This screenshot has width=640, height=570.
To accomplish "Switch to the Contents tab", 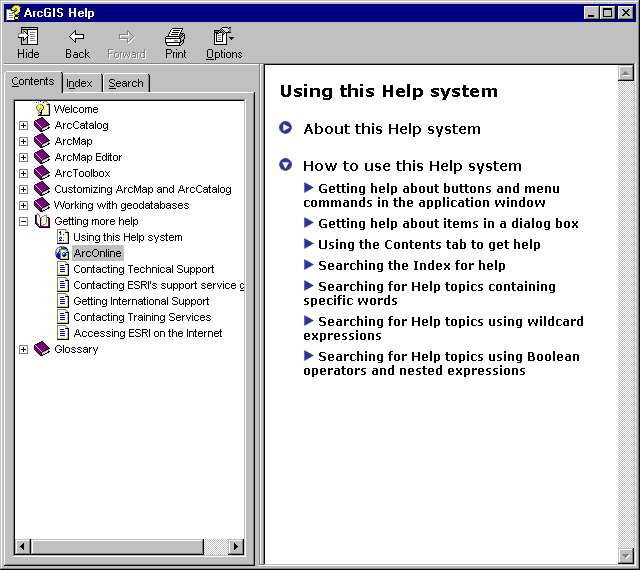I will (33, 82).
